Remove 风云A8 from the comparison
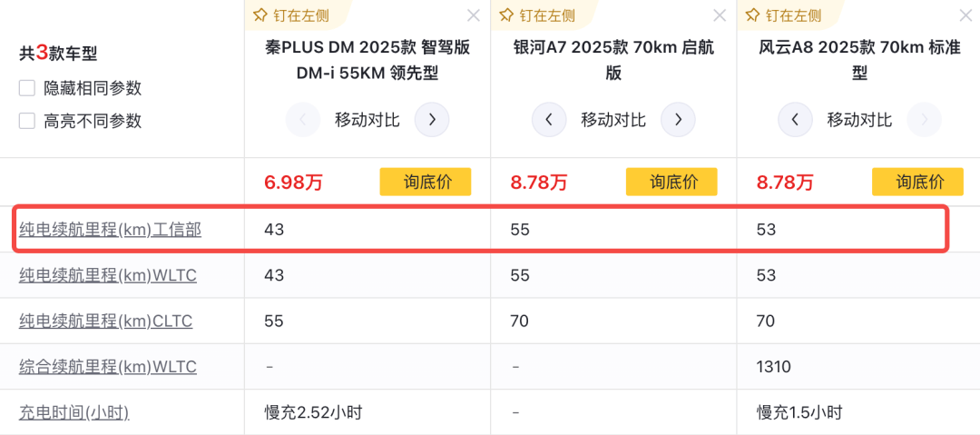This screenshot has height=435, width=980. click(x=965, y=15)
